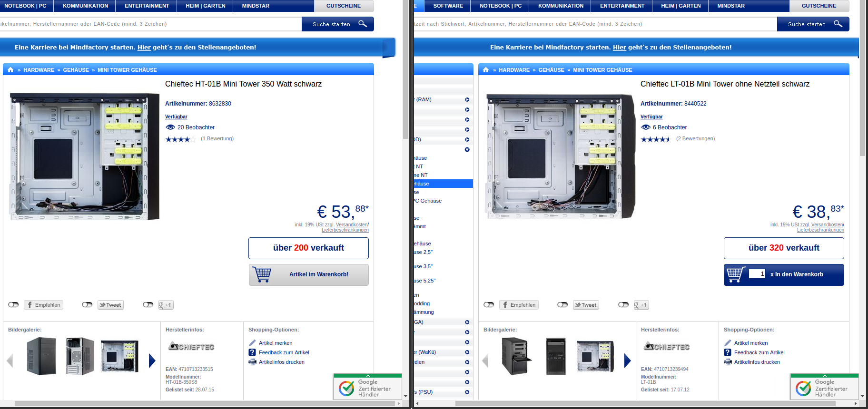Expand the (PSU) sidebar category arrow
The height and width of the screenshot is (409, 868).
click(467, 392)
